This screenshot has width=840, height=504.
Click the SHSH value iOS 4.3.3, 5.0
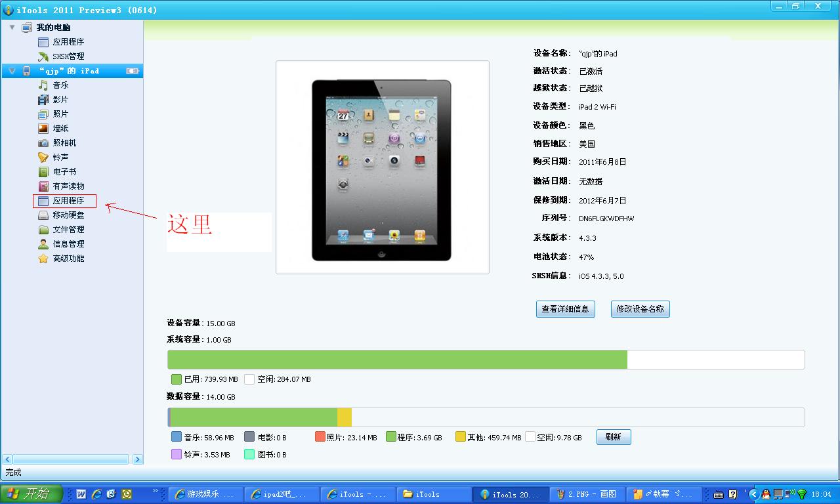tap(601, 276)
